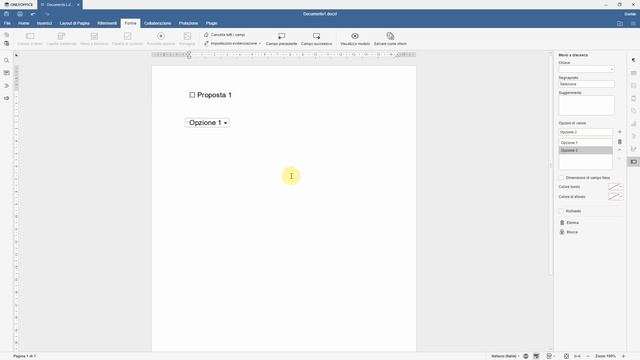The image size is (640, 360).
Task: Click the Elimina button
Action: 569,223
